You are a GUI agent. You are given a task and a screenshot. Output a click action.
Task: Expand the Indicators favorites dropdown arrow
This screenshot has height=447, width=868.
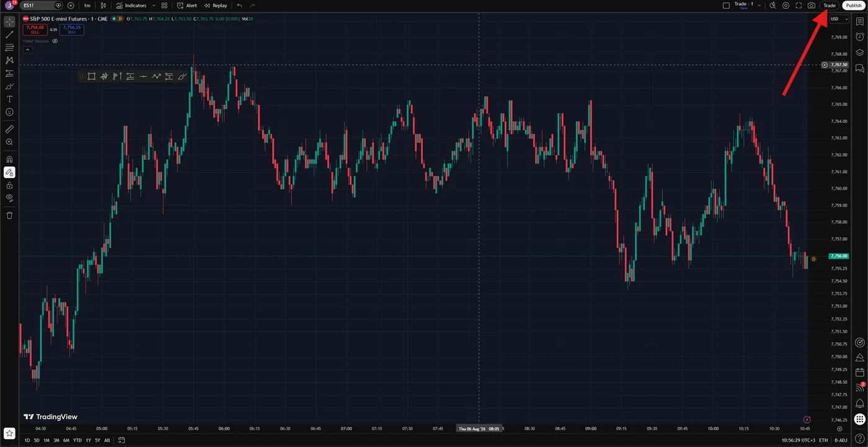[154, 5]
